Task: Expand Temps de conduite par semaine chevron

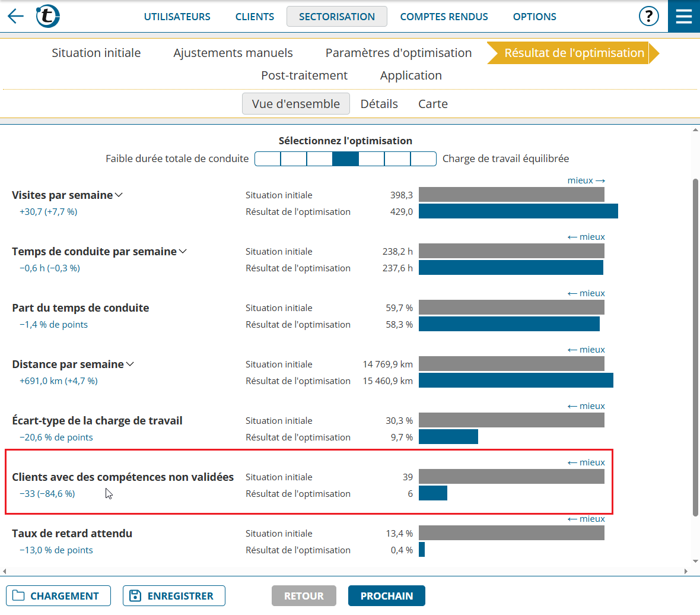Action: [x=183, y=252]
